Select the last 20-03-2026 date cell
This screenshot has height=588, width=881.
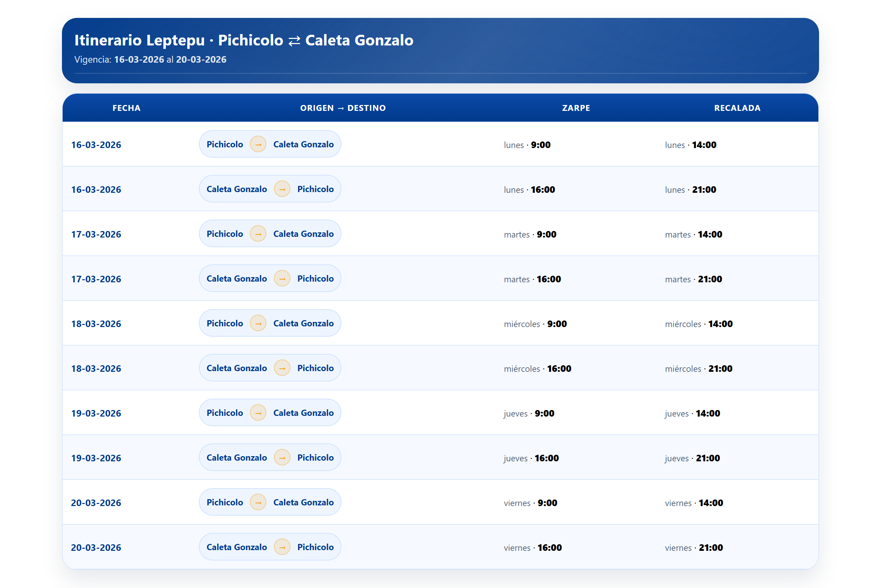[x=96, y=547]
